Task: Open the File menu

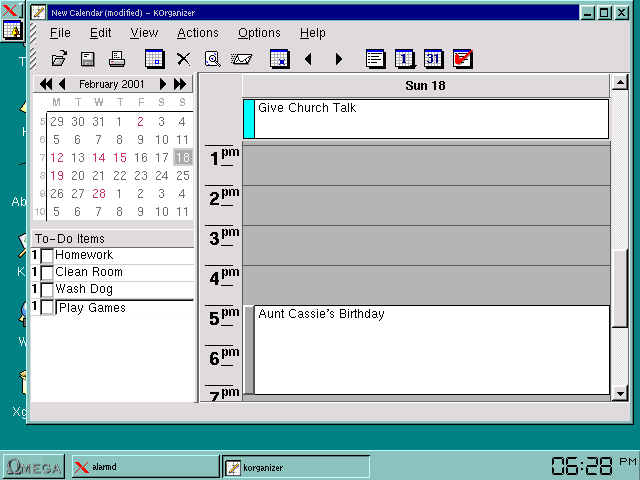Action: [60, 33]
